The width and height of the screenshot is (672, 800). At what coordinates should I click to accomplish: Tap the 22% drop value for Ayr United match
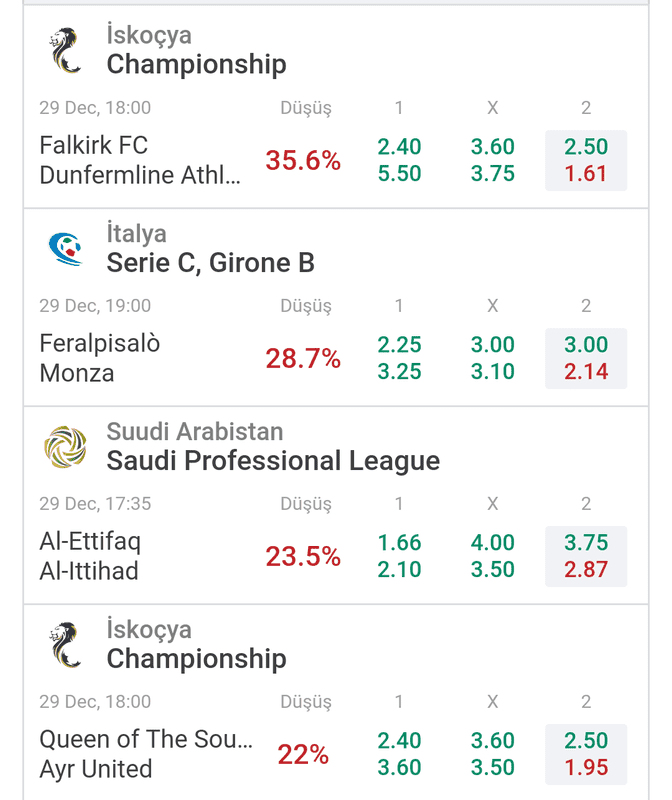click(x=303, y=754)
